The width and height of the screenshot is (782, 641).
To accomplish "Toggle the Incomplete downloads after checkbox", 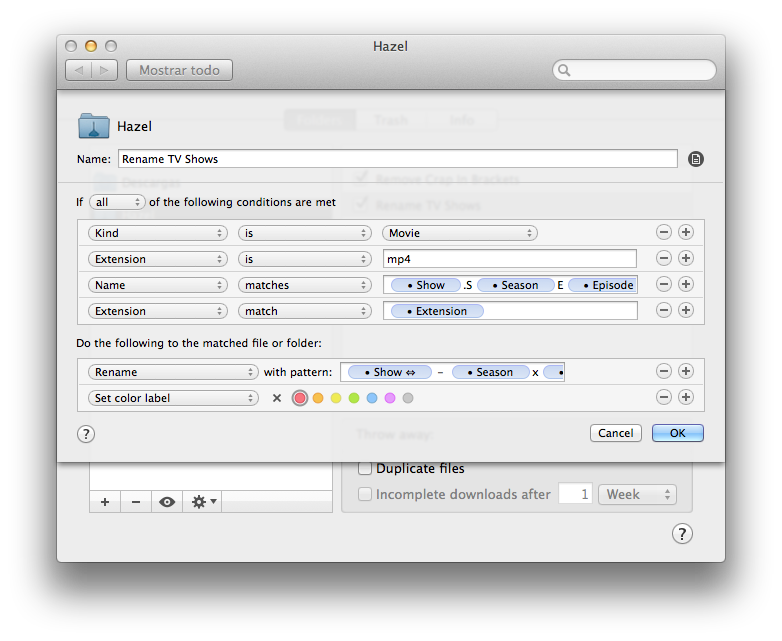I will point(365,494).
